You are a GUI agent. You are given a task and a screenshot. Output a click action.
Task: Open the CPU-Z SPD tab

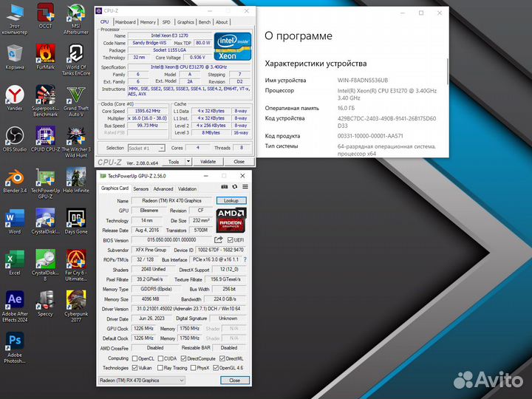click(x=166, y=22)
